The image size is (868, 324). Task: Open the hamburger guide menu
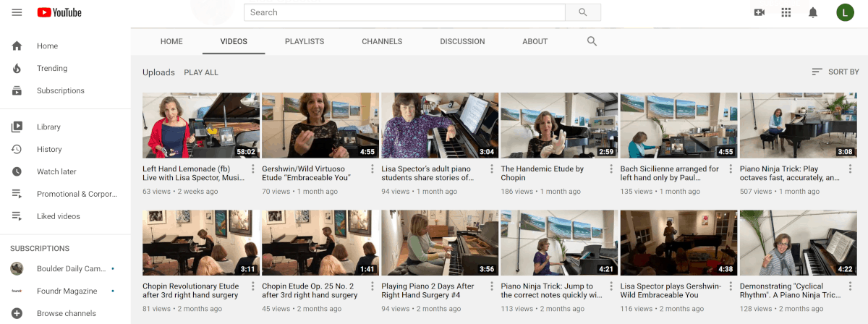17,12
